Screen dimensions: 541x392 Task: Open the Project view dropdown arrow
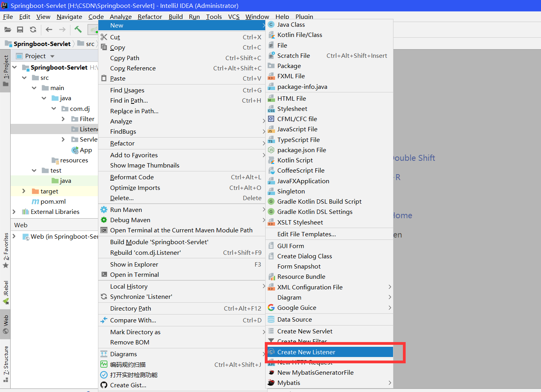click(x=52, y=56)
